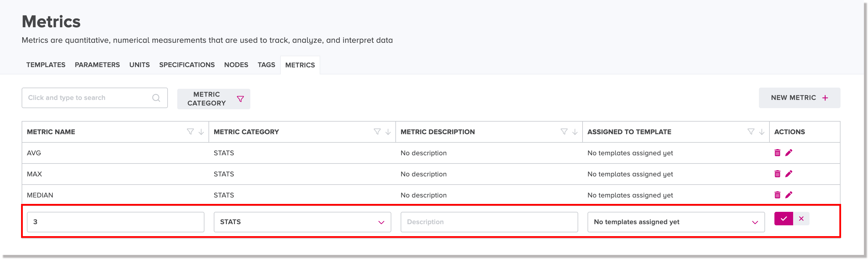Filter the Metric Description column
Screen dimensions: 868x259
[x=564, y=132]
